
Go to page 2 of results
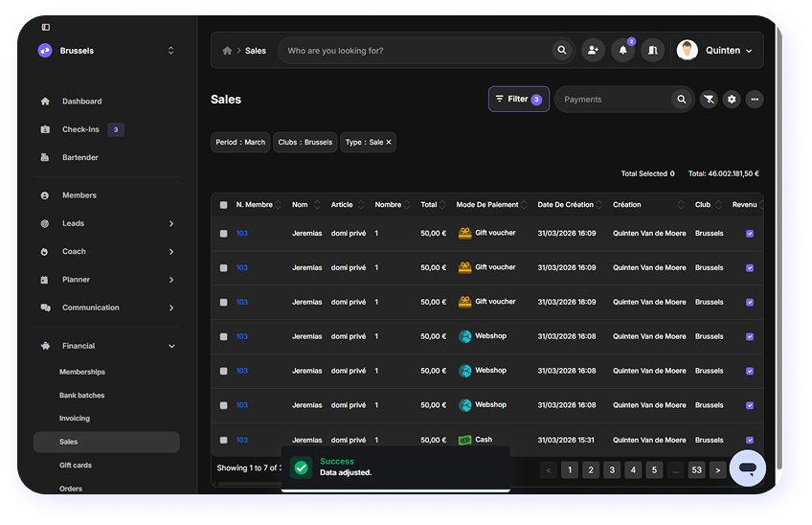click(x=591, y=469)
